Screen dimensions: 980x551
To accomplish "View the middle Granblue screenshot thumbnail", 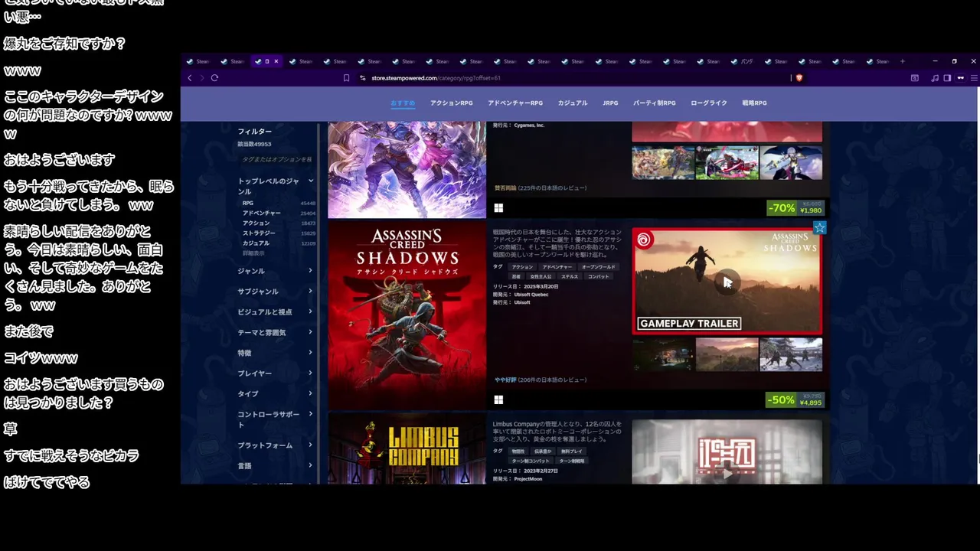I will 727,163.
